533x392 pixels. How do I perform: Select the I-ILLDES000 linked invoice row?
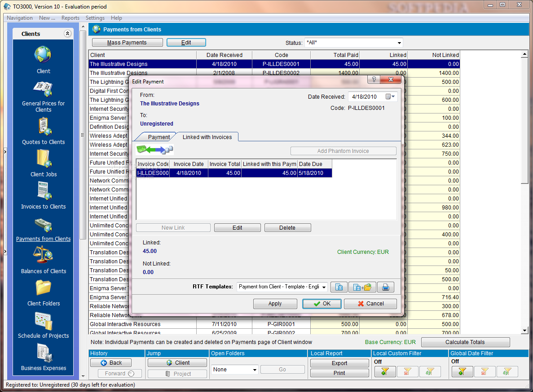(234, 173)
